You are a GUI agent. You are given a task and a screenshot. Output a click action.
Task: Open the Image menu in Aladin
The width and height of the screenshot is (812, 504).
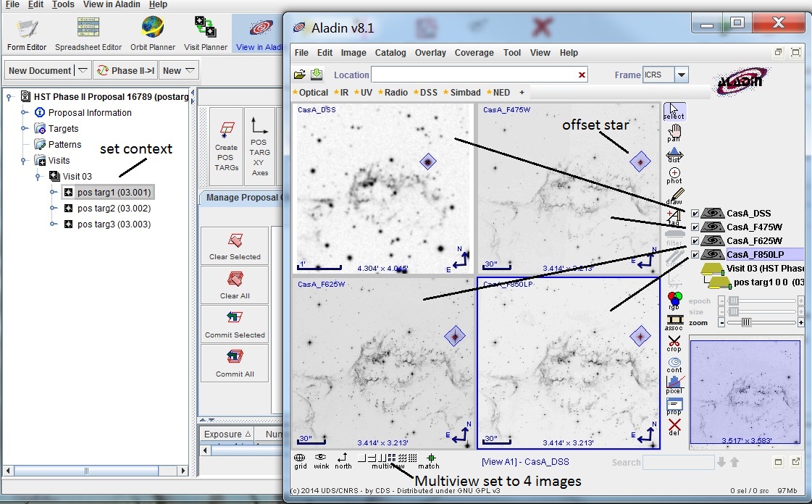coord(353,53)
